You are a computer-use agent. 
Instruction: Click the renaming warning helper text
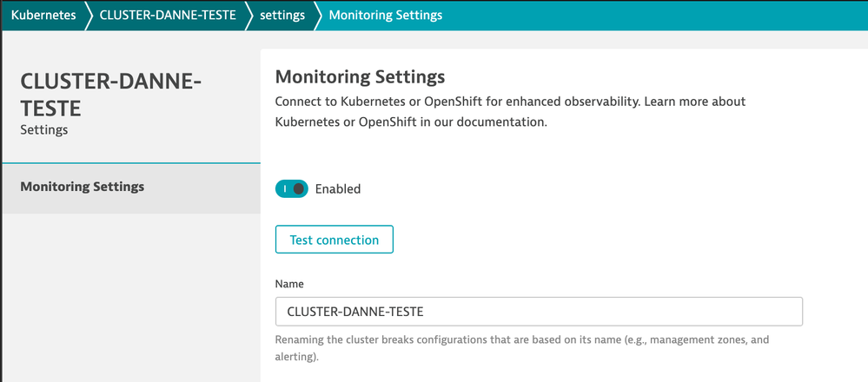(521, 347)
